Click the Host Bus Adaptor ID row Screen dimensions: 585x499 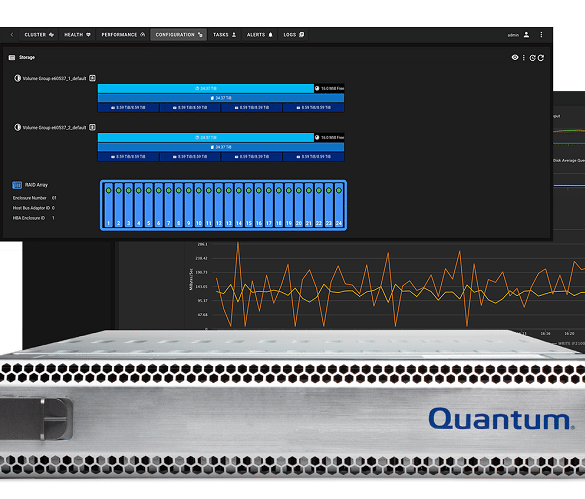34,208
